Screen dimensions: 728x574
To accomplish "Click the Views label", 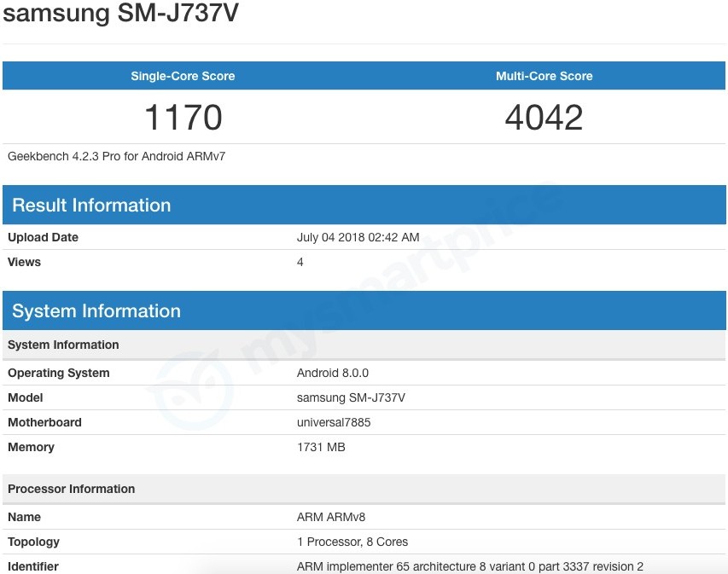I will (x=24, y=262).
